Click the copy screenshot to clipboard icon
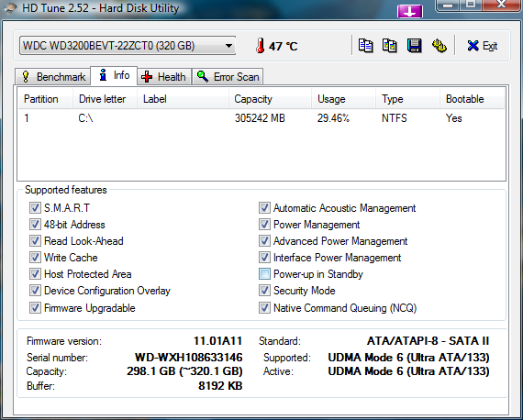Screen dimensions: 523x420 click(390, 46)
